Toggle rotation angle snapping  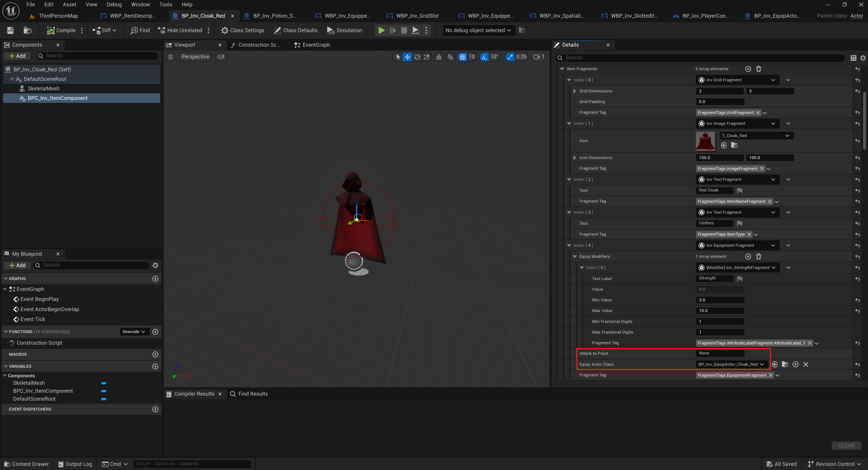[x=484, y=57]
